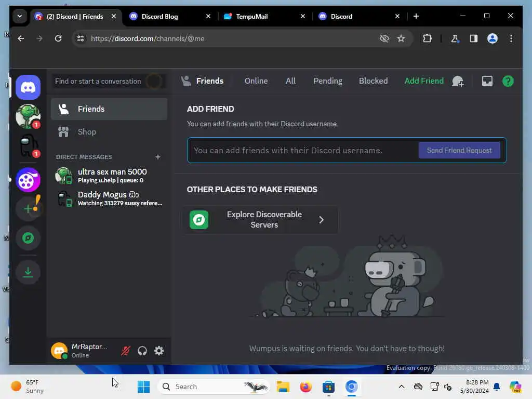The height and width of the screenshot is (399, 532).
Task: Bookmark this page with star
Action: tap(401, 38)
